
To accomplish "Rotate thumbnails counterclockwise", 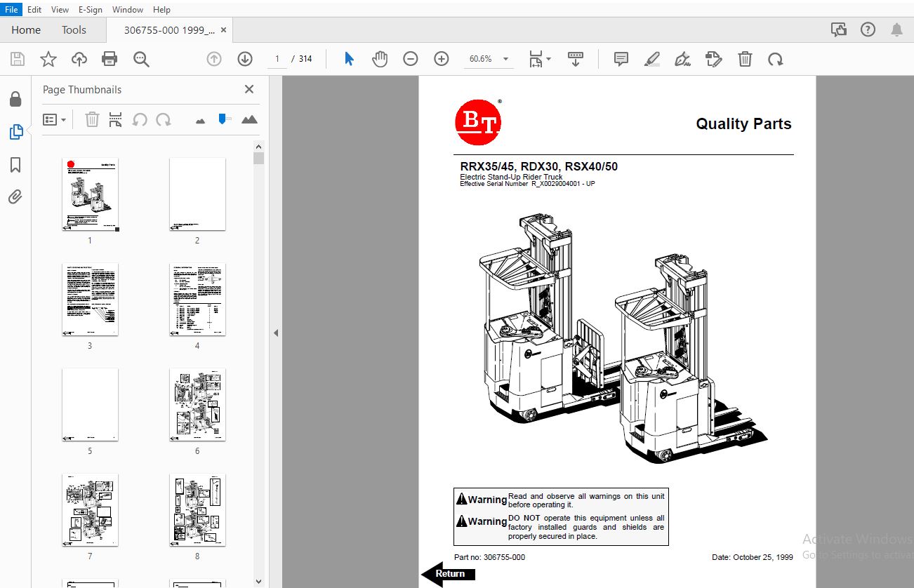I will (x=140, y=120).
